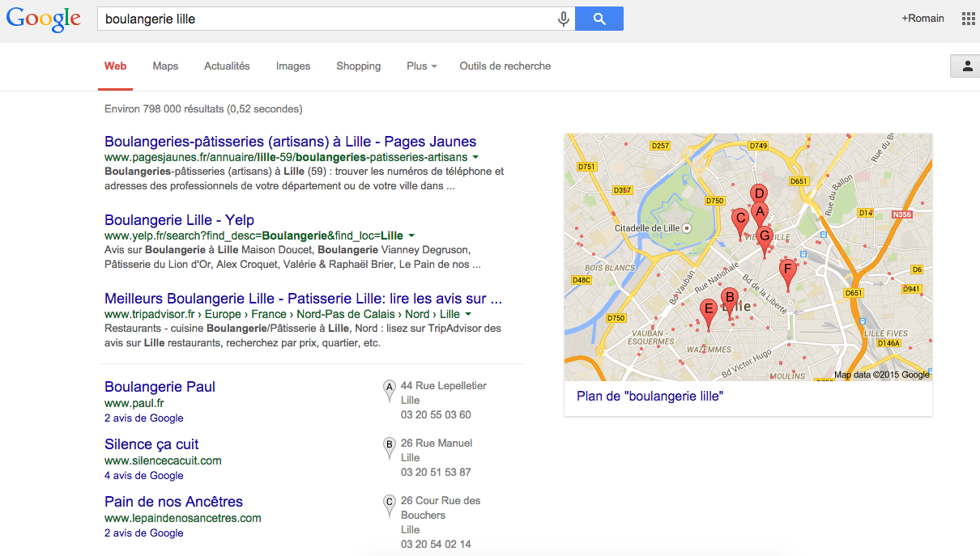Click the Lille map thumbnail
980x556 pixels.
(748, 257)
